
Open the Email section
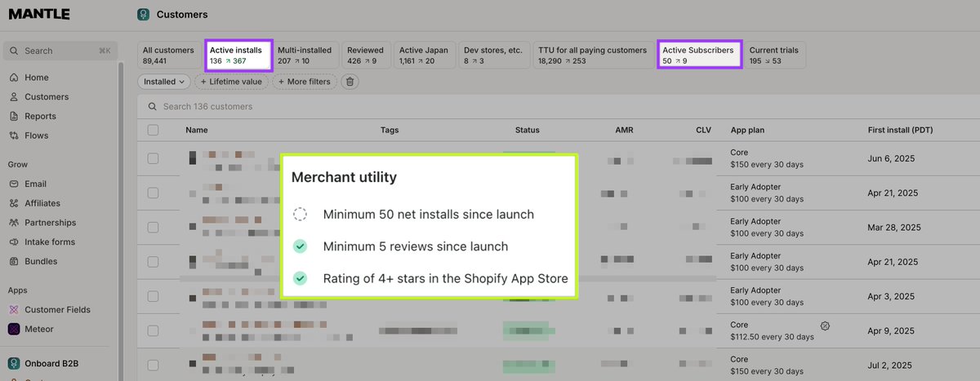coord(35,184)
